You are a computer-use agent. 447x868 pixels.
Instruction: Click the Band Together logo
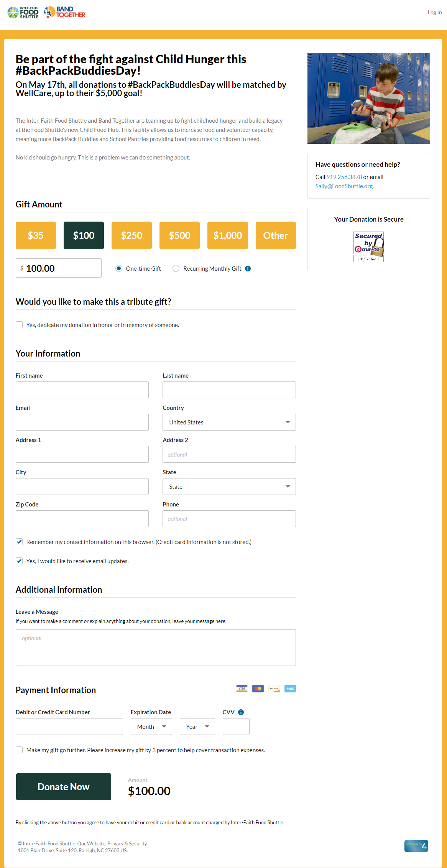tap(65, 12)
